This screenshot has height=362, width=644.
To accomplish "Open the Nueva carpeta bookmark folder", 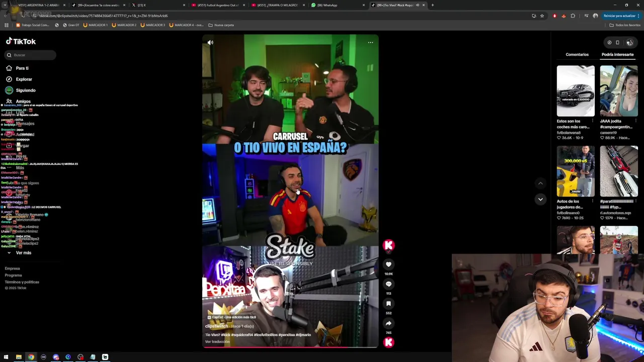I will [x=221, y=25].
